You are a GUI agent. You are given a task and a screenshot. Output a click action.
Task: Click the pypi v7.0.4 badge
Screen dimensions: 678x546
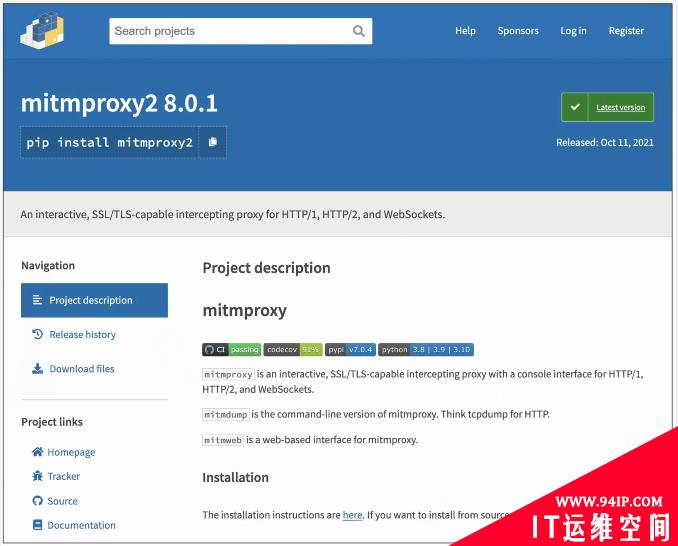pos(350,349)
